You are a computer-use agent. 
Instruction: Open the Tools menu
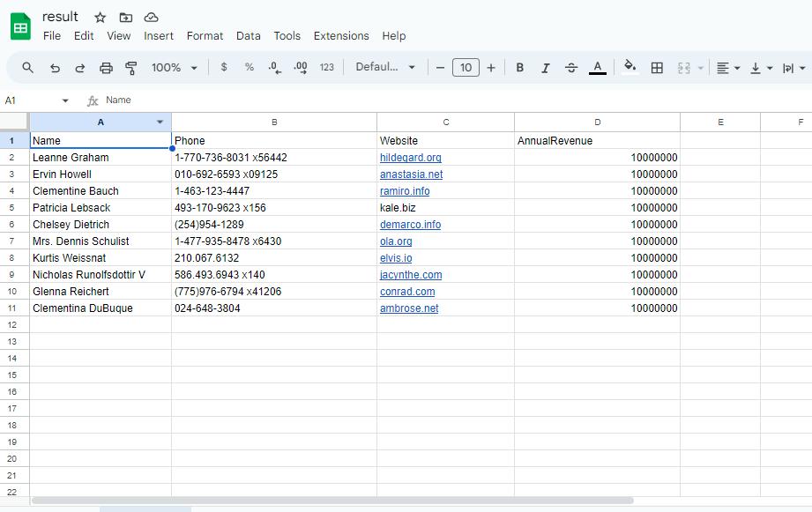coord(287,36)
